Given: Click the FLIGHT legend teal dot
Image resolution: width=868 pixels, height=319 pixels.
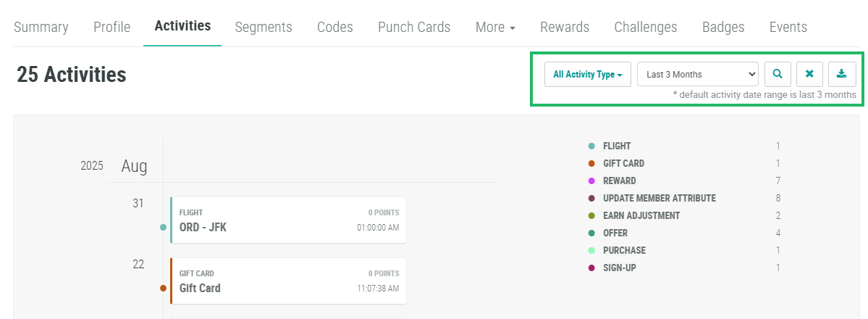Looking at the screenshot, I should pyautogui.click(x=591, y=146).
